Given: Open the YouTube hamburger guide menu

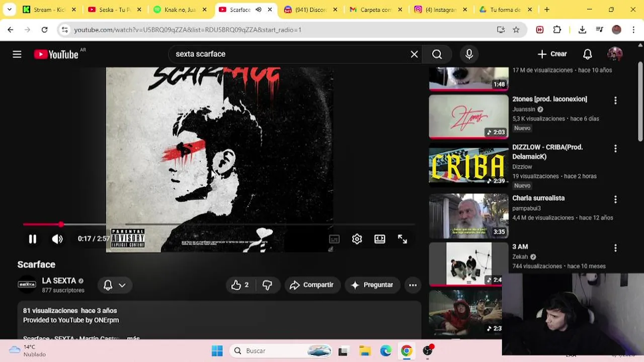Looking at the screenshot, I should tap(17, 54).
